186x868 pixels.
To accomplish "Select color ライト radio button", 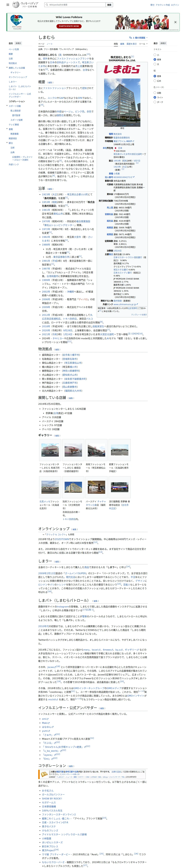I will [x=155, y=97].
